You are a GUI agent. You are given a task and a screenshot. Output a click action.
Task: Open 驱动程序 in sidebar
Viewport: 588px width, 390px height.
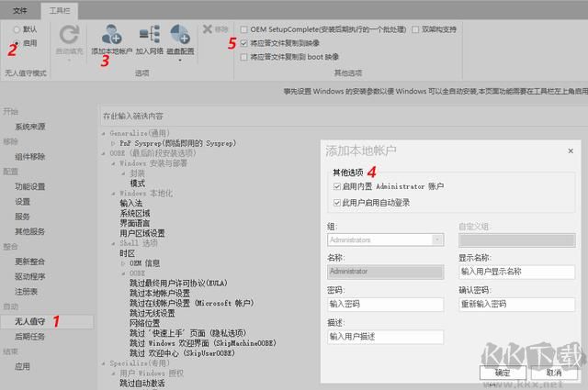[x=30, y=276]
